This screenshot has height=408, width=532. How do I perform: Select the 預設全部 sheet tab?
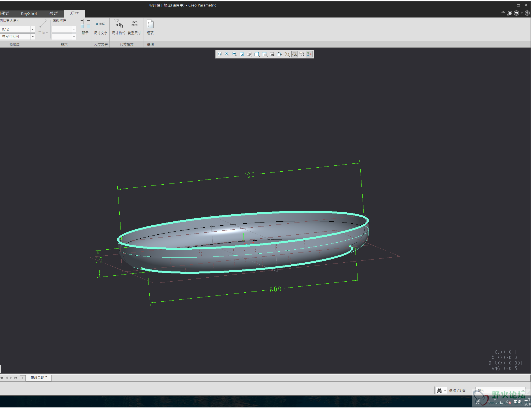tap(38, 377)
